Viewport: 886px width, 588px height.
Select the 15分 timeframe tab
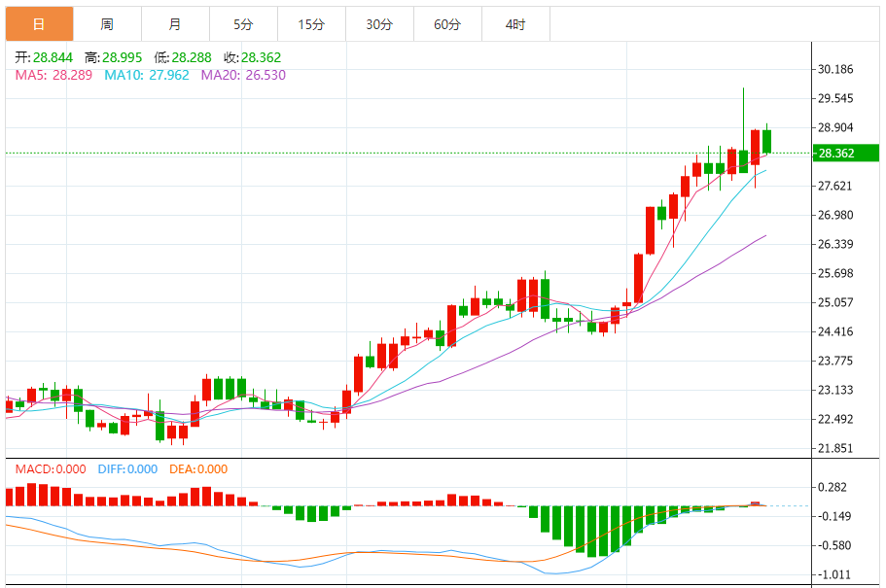(x=311, y=24)
